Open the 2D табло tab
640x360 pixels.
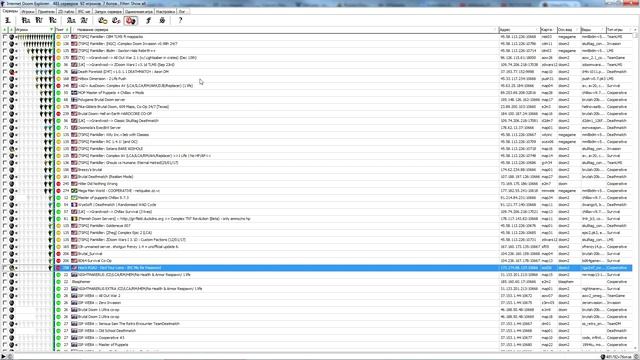66,12
